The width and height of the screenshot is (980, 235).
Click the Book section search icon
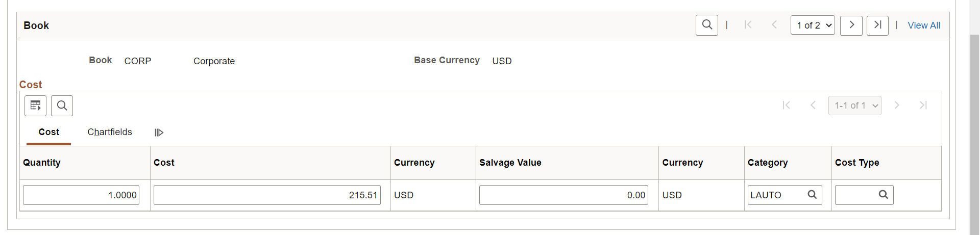706,25
